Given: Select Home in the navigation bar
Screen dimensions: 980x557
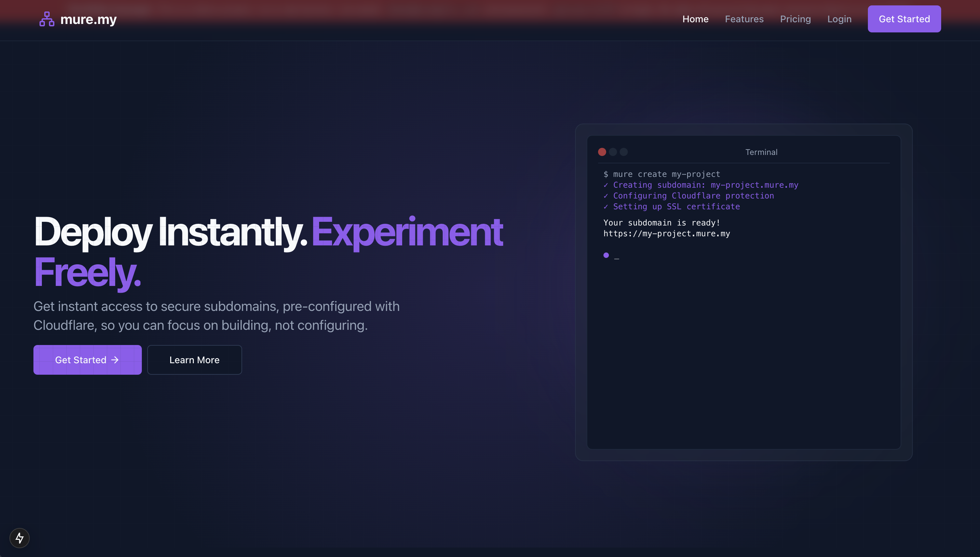Looking at the screenshot, I should (695, 19).
